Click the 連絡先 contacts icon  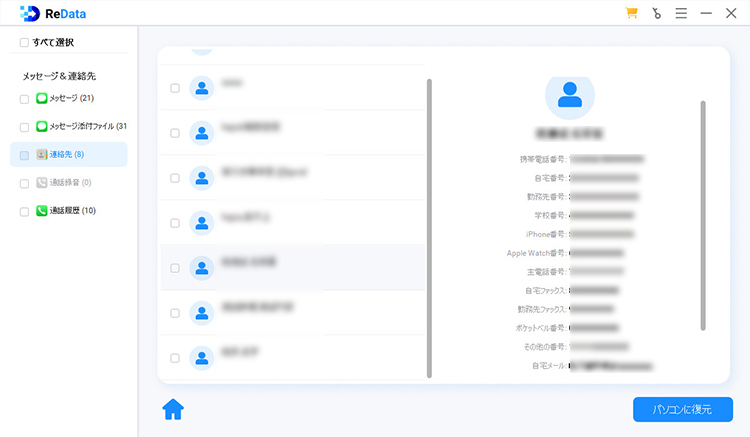pyautogui.click(x=42, y=154)
